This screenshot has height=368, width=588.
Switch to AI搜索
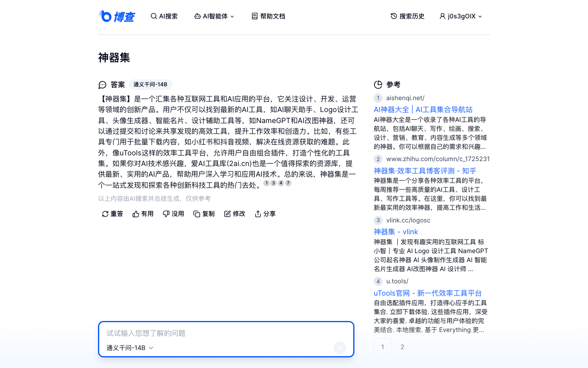click(x=164, y=16)
